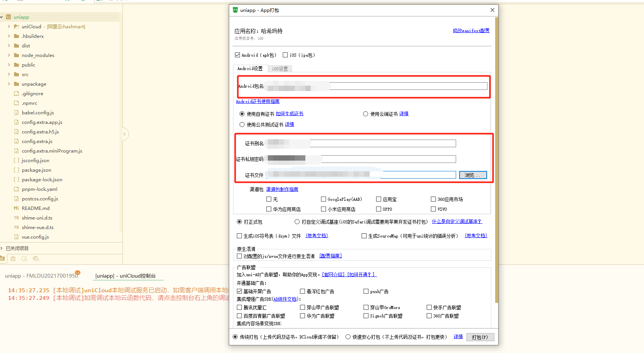Select the 使用云端证书 radio button
The width and height of the screenshot is (644, 353).
pos(365,114)
